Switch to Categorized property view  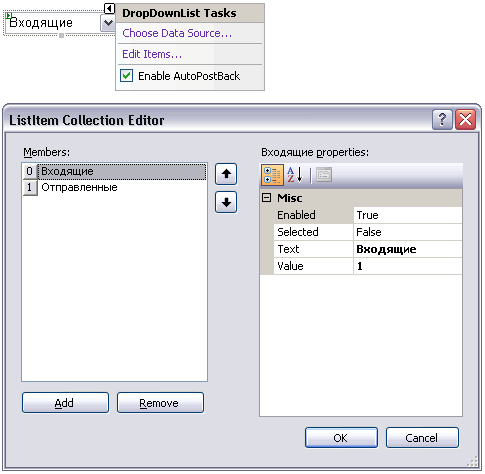(272, 175)
